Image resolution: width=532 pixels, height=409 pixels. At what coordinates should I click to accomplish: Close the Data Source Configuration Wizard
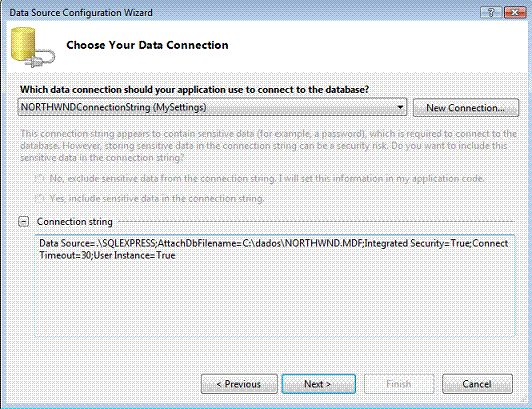515,13
